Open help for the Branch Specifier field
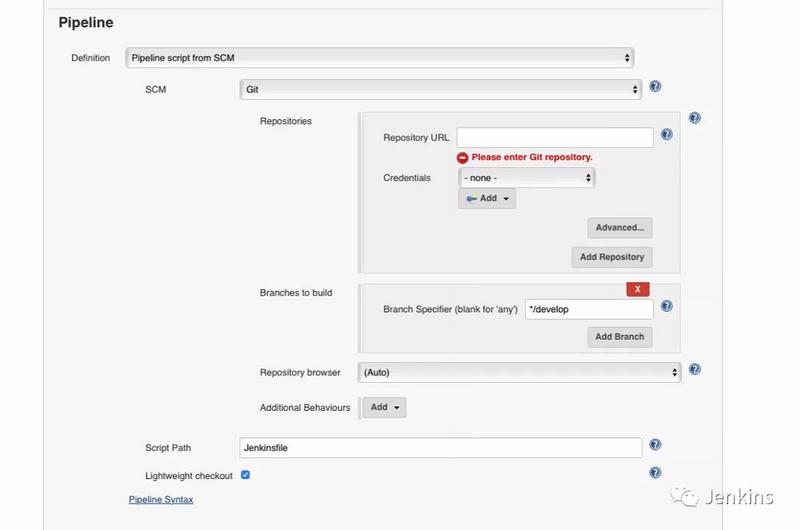 [666, 306]
